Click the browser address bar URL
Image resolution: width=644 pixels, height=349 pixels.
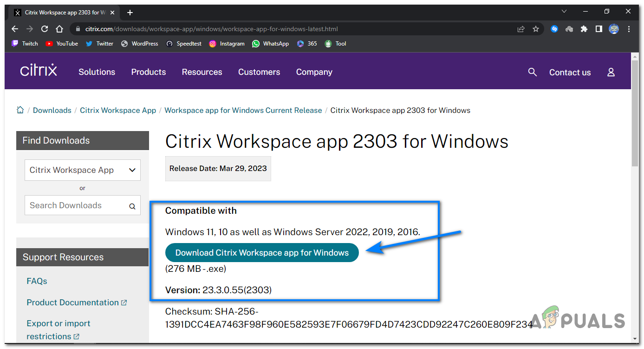(x=212, y=29)
